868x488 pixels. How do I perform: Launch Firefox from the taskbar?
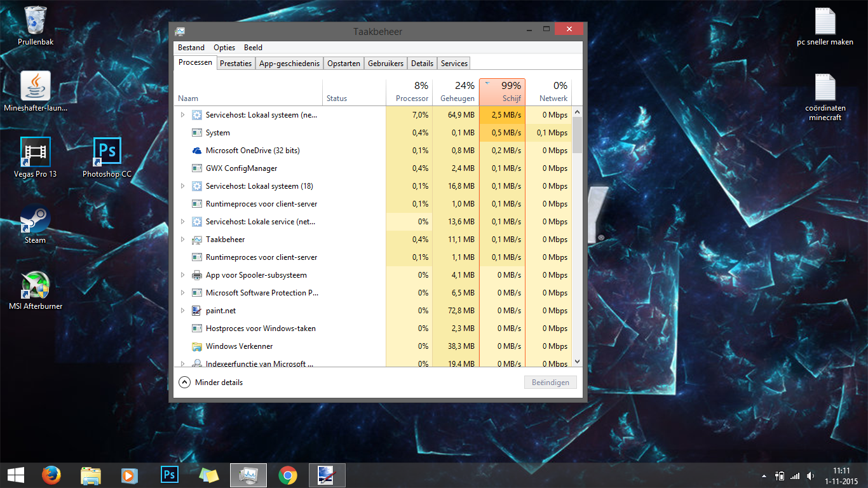tap(51, 475)
